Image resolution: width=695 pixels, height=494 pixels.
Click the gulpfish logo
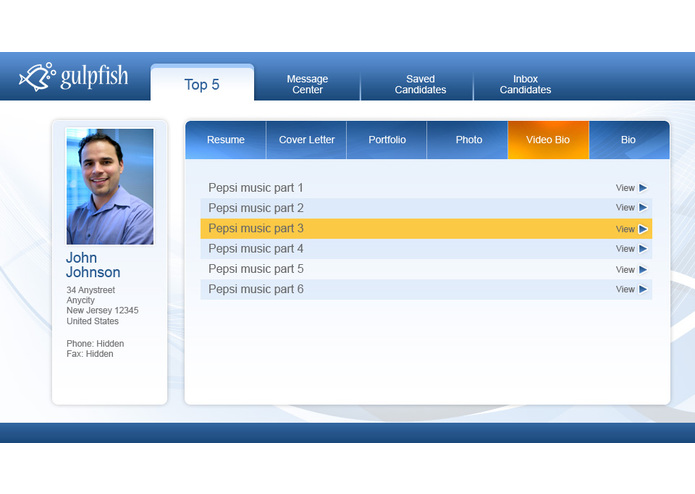coord(74,77)
